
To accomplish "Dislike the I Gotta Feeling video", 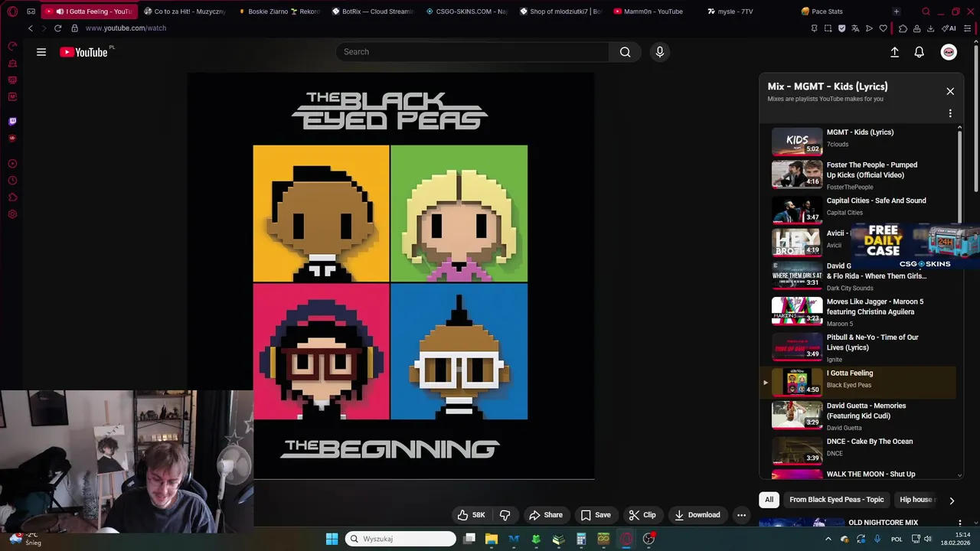I will pos(505,515).
